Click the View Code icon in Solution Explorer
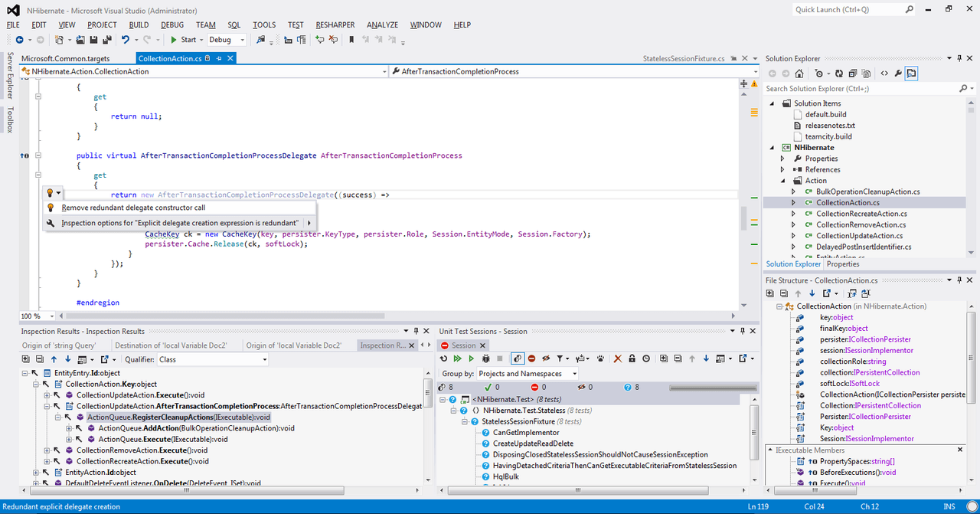The width and height of the screenshot is (980, 514). pyautogui.click(x=884, y=74)
